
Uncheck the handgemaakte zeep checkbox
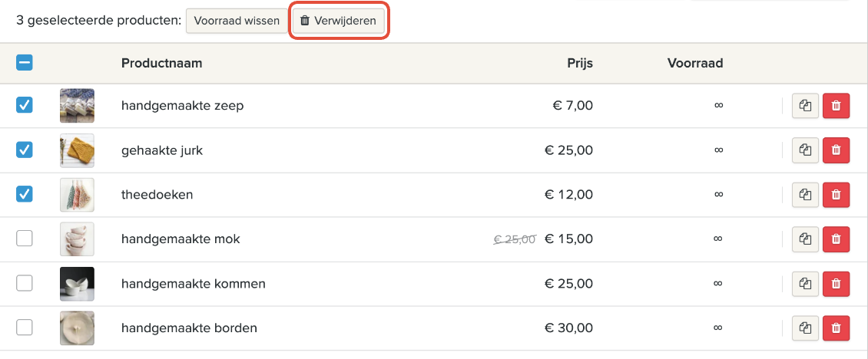(25, 106)
